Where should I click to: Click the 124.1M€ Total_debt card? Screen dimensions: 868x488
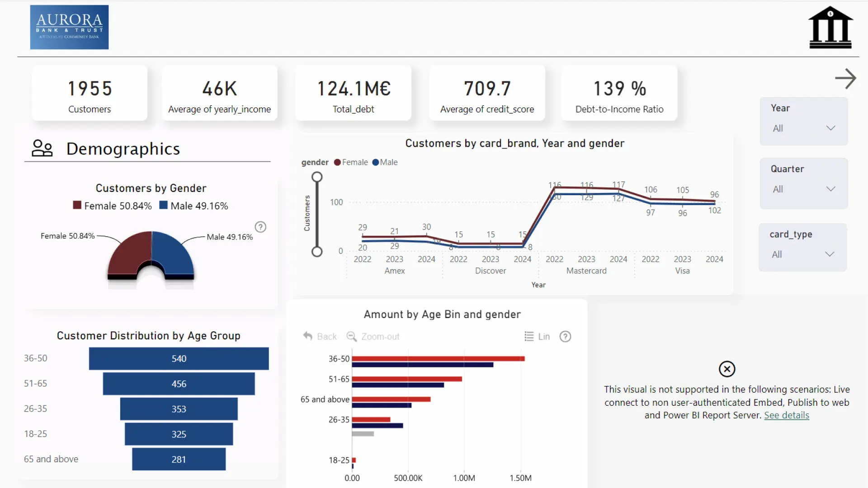click(354, 94)
